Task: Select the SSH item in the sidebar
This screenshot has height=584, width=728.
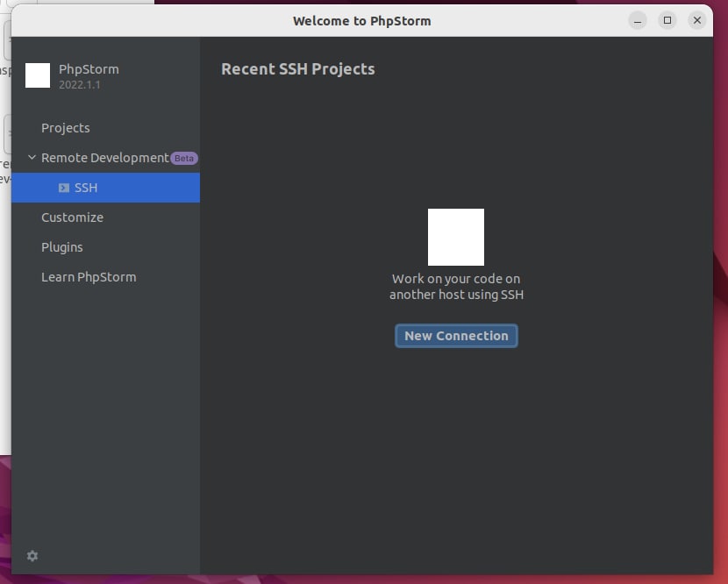Action: coord(105,188)
